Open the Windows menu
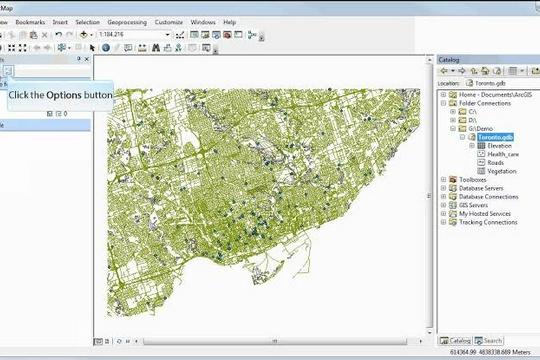 (x=203, y=22)
